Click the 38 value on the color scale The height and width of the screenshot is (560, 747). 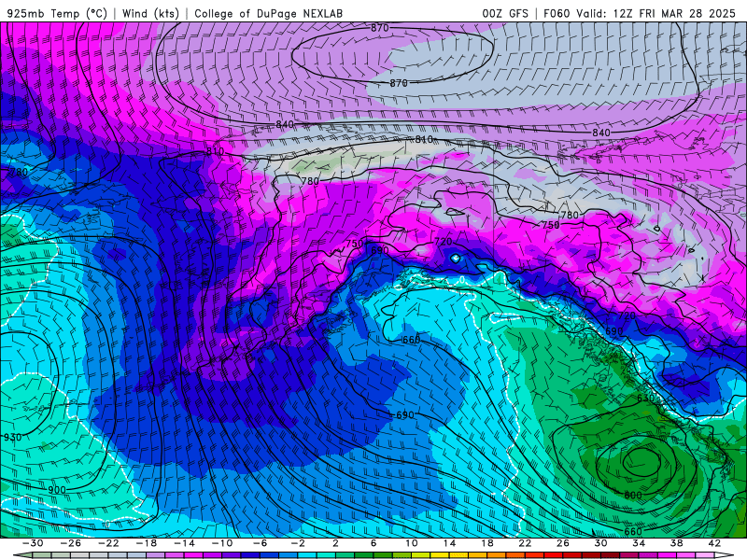[676, 543]
